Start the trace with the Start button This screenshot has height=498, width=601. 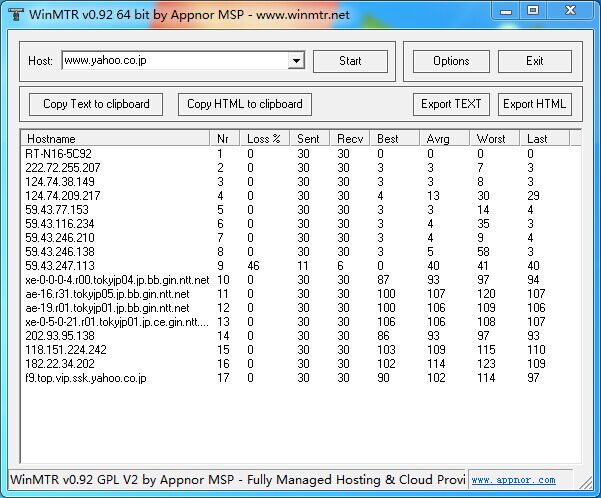tap(350, 61)
